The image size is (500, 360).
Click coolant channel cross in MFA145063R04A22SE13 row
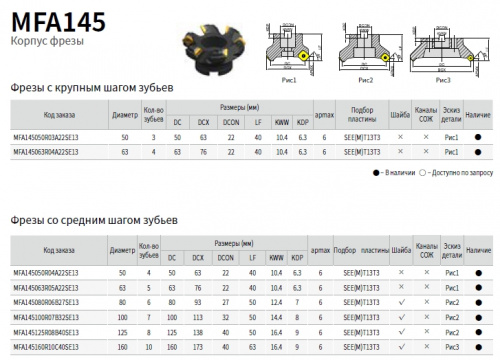(x=426, y=152)
